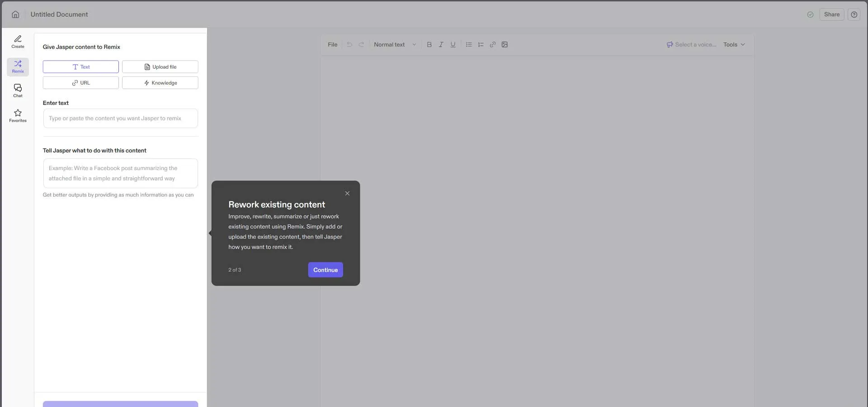This screenshot has height=407, width=868.
Task: Toggle italic formatting
Action: pyautogui.click(x=441, y=44)
